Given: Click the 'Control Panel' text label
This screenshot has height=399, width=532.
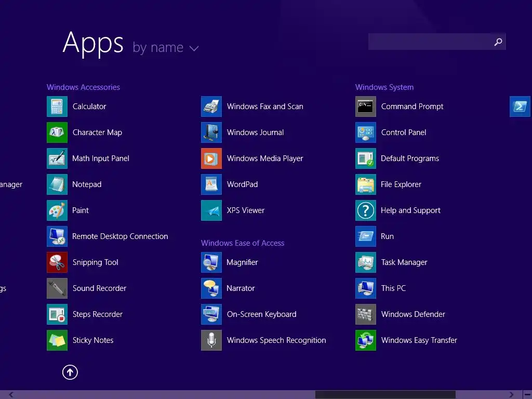Looking at the screenshot, I should tap(404, 132).
